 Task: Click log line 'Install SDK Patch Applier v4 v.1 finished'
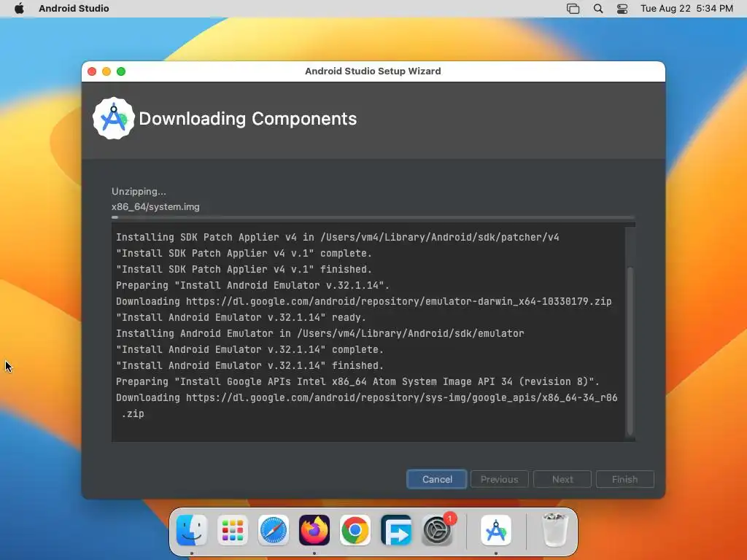[x=244, y=270]
